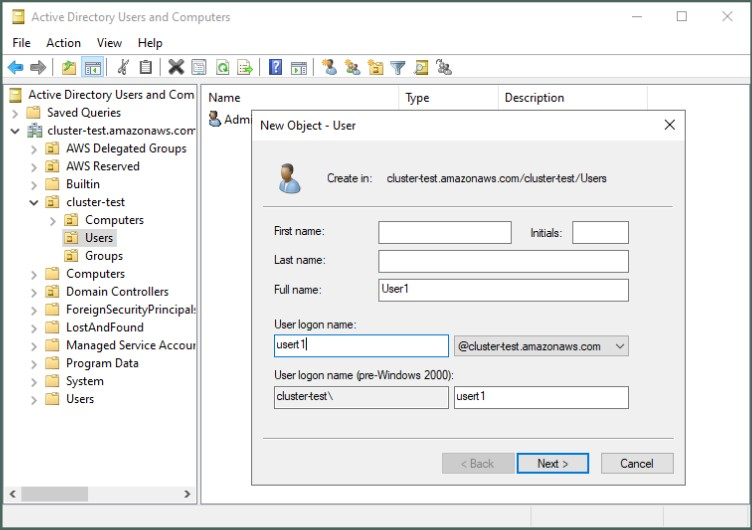Viewport: 752px width, 530px height.
Task: Click the User logon name field
Action: (361, 345)
